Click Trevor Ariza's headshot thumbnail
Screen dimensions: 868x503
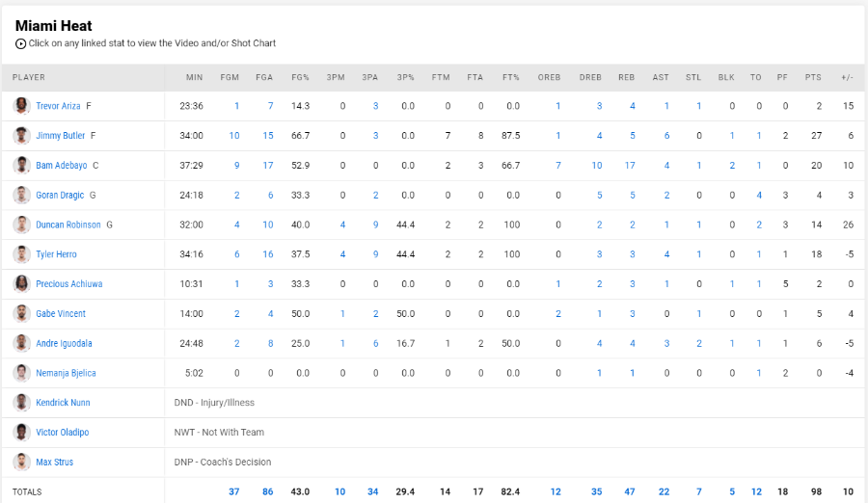pyautogui.click(x=21, y=106)
